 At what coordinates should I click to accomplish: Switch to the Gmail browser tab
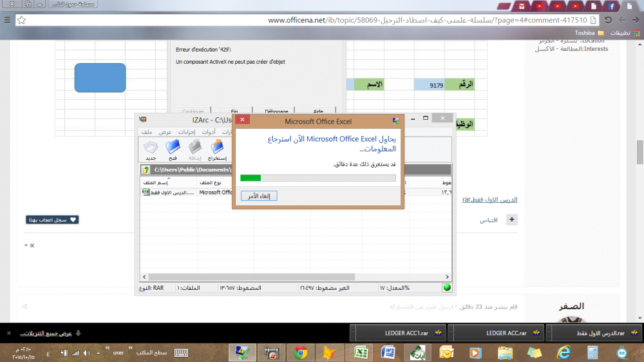[x=522, y=6]
